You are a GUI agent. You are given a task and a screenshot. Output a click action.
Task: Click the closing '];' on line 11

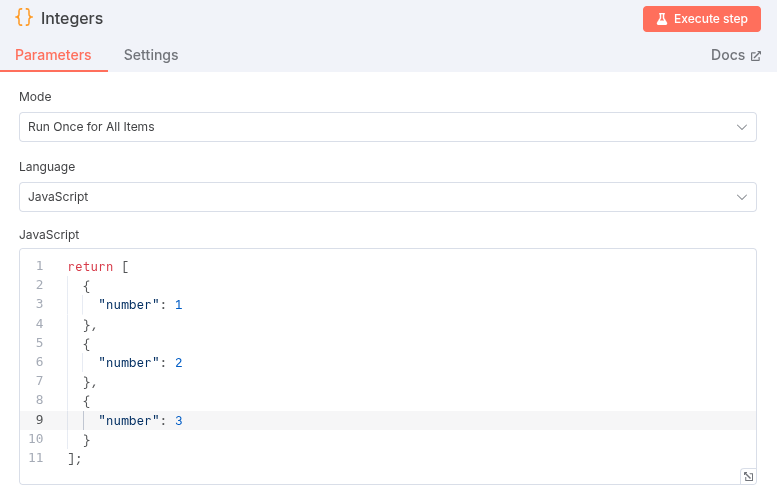(74, 459)
